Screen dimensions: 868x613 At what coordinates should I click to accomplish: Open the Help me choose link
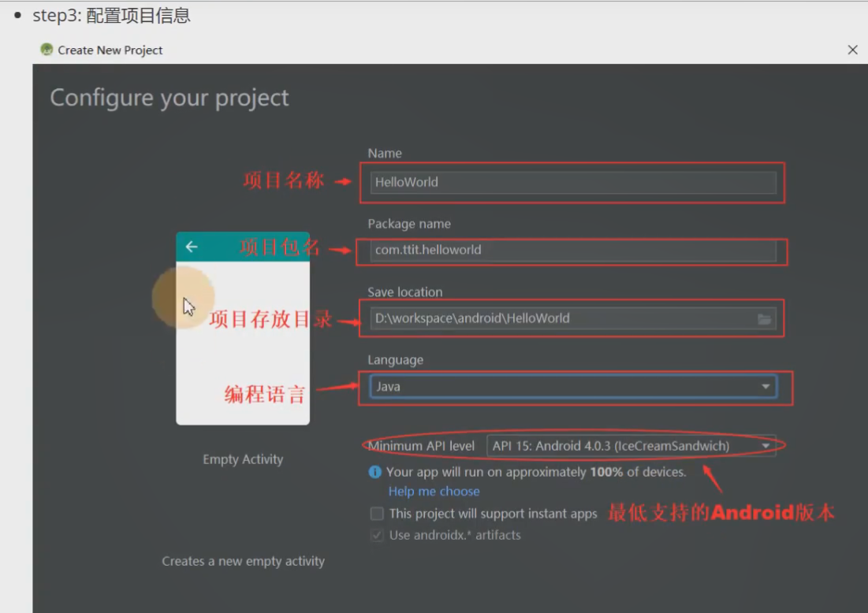coord(434,491)
